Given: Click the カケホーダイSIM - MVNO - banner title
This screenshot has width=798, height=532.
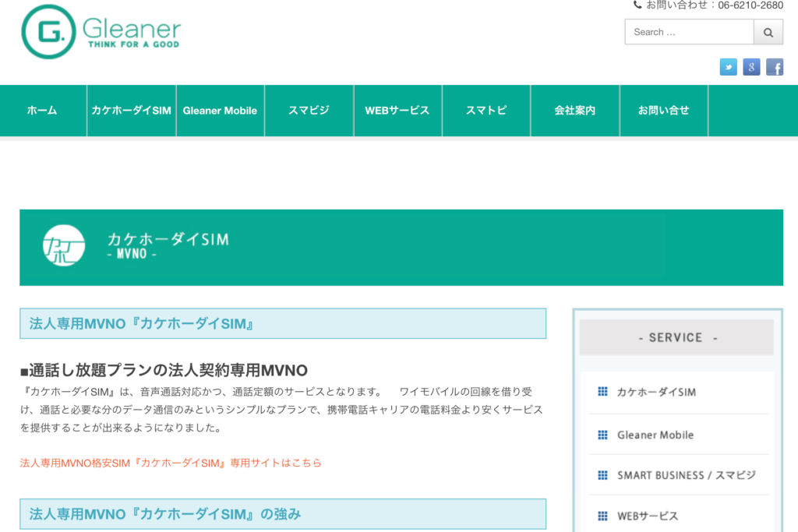Looking at the screenshot, I should pyautogui.click(x=168, y=245).
